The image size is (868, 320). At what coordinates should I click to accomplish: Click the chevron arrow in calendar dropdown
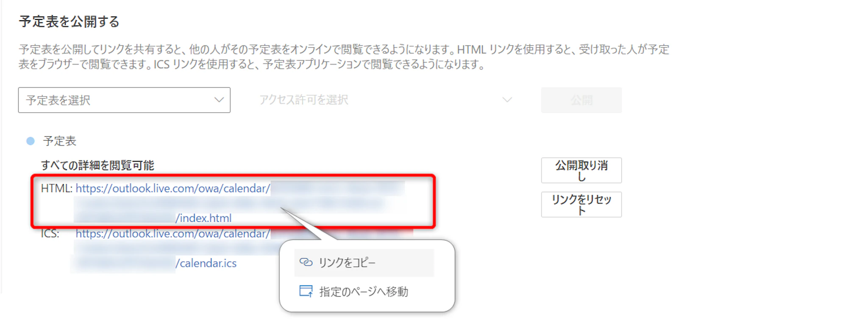click(219, 100)
